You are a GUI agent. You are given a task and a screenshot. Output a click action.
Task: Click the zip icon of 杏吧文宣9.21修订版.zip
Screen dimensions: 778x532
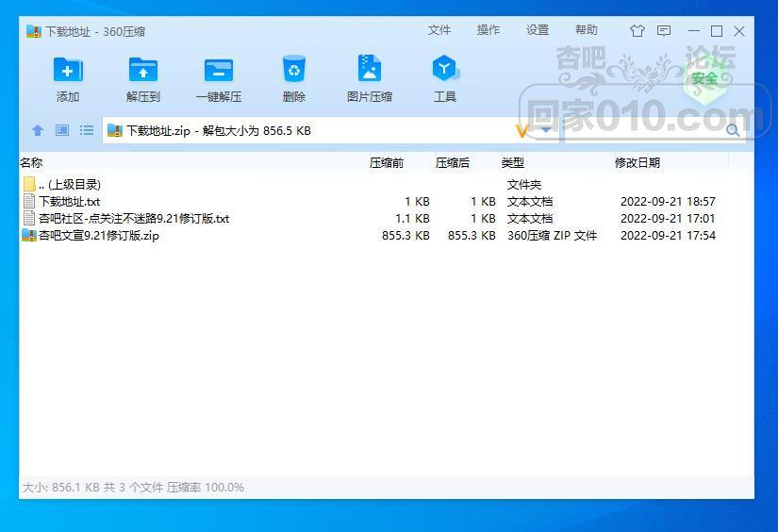tap(29, 235)
